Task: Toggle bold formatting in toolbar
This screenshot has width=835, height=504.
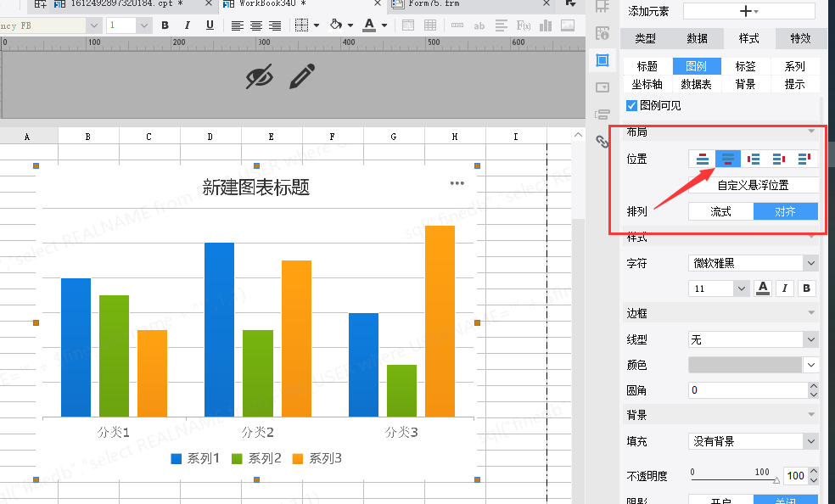Action: click(x=165, y=25)
